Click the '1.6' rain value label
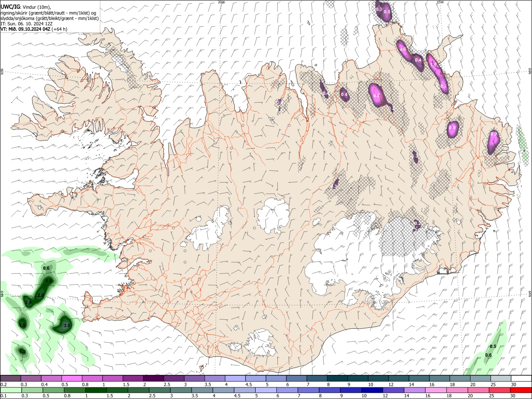 49,281
